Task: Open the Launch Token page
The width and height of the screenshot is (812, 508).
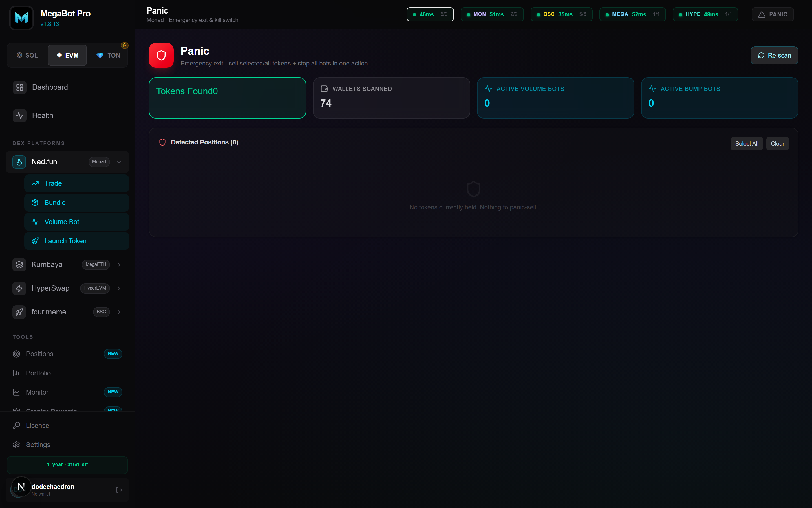Action: (76, 241)
